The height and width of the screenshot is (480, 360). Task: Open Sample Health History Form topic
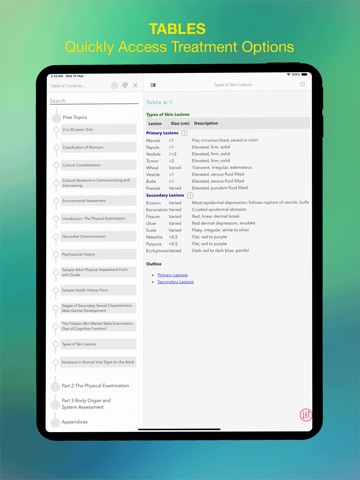[x=98, y=290]
